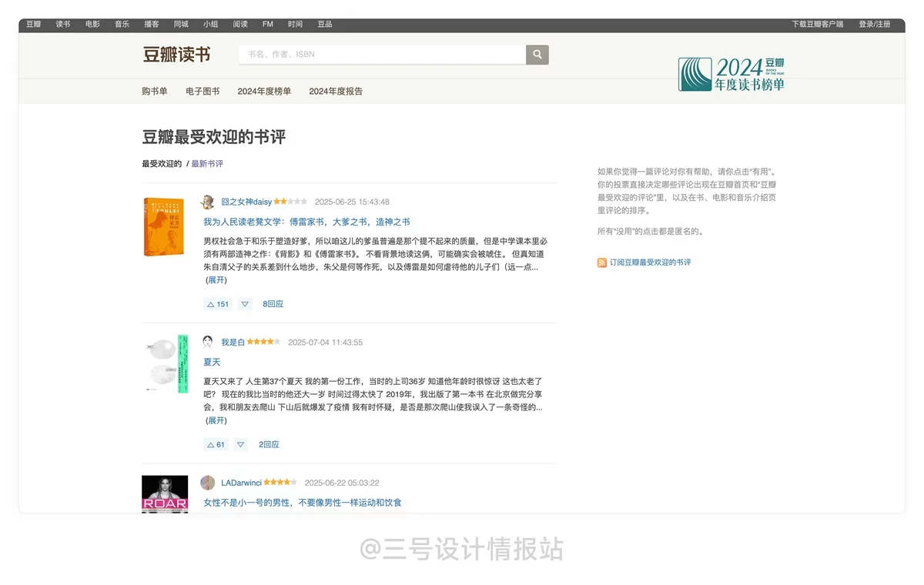This screenshot has width=924, height=585.
Task: Click LADarwinci's avatar
Action: (208, 483)
